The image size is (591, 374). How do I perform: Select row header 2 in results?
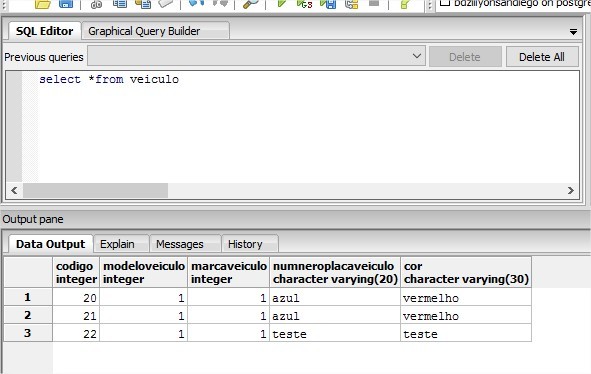[28, 315]
